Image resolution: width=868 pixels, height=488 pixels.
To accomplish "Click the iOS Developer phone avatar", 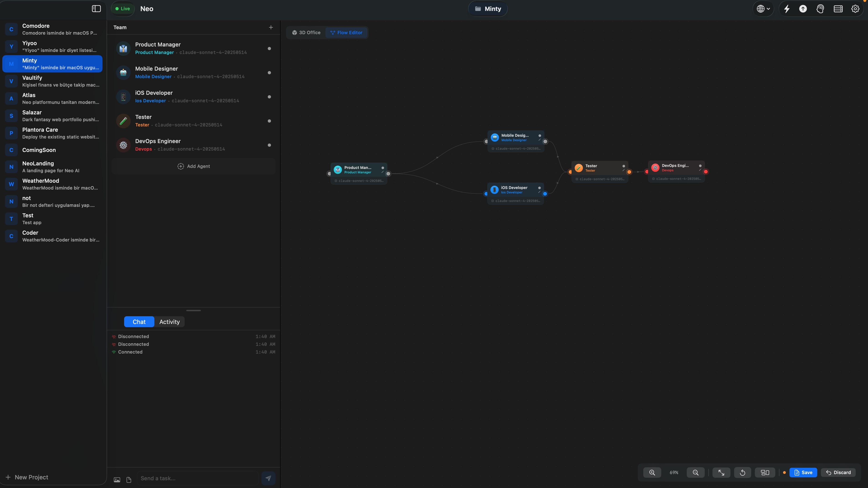I will [x=123, y=97].
